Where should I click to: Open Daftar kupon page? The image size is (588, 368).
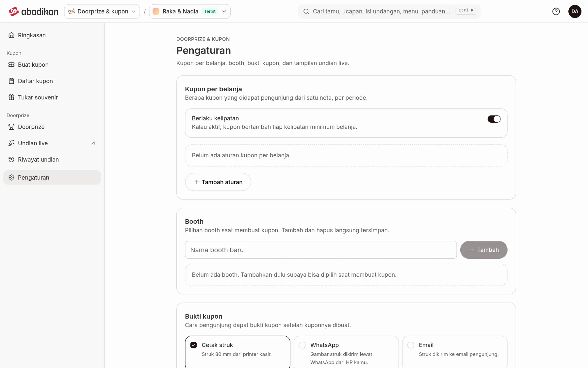tap(52, 81)
